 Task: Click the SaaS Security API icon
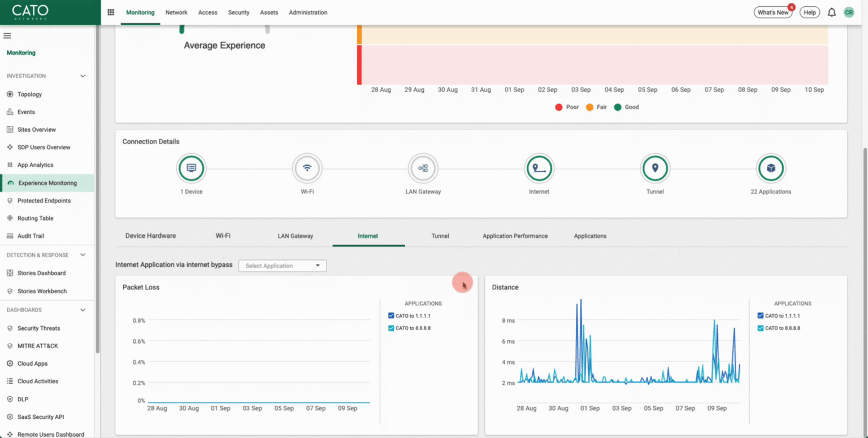(10, 417)
